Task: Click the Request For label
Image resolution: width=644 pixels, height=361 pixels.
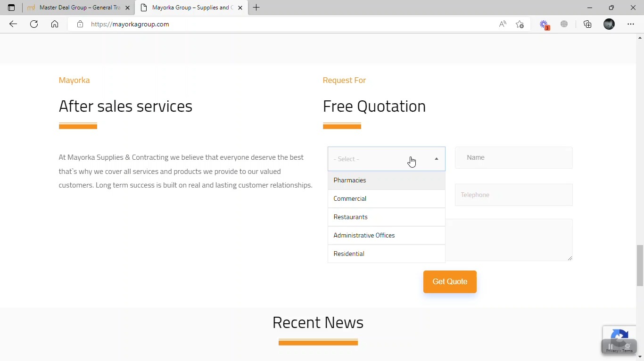Action: 344,80
